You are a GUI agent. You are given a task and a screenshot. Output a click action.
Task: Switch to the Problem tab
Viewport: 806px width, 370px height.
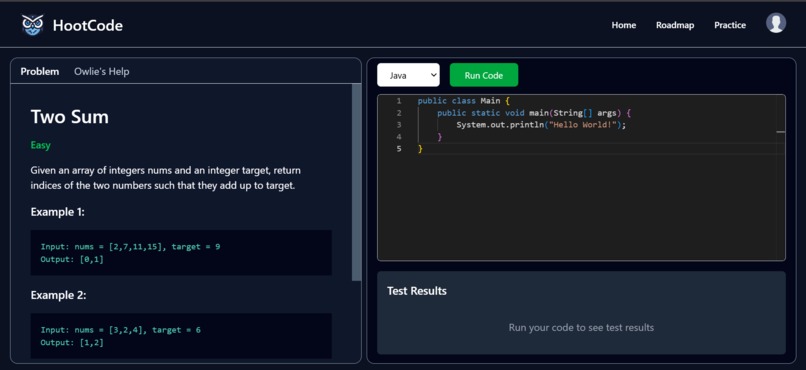[40, 71]
